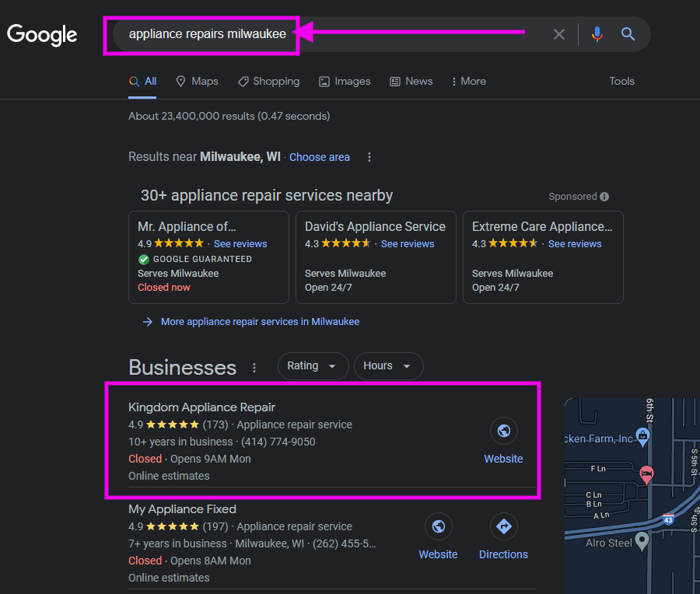
Task: Start voice search with microphone icon
Action: (x=597, y=34)
